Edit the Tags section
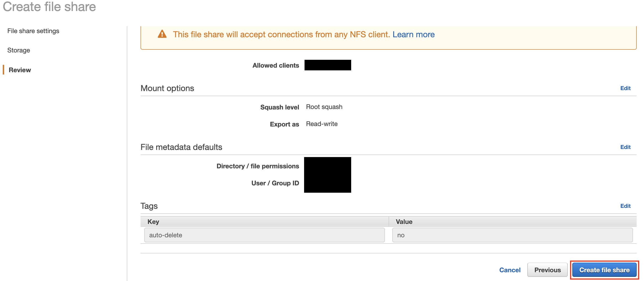The image size is (644, 281). (x=625, y=206)
